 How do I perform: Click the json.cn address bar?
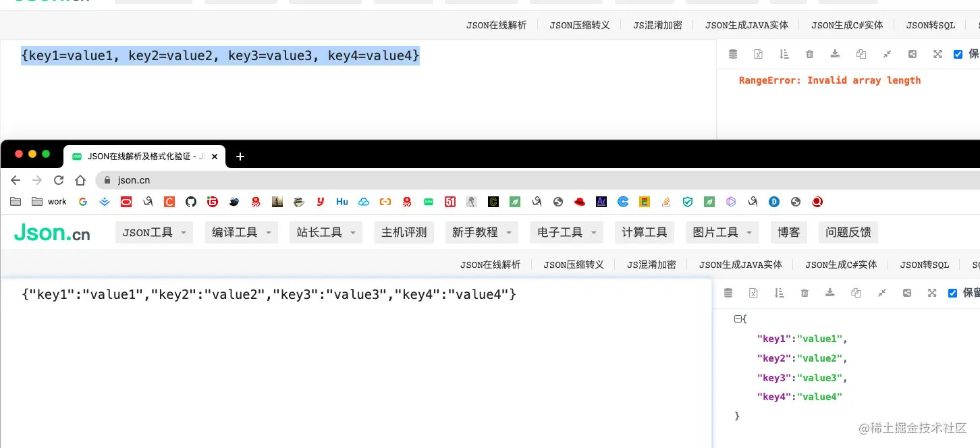[537, 180]
